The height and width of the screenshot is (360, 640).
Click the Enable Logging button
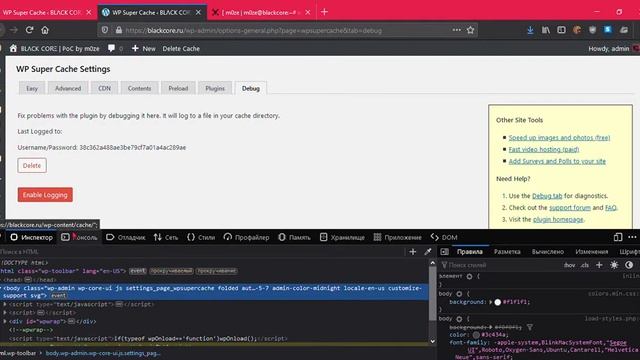[x=45, y=195]
